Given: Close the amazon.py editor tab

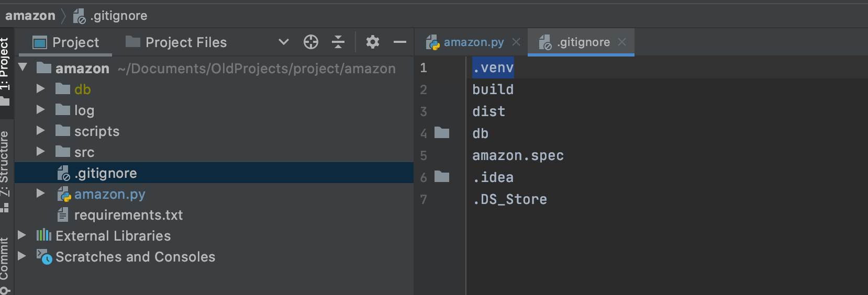Looking at the screenshot, I should tap(516, 42).
